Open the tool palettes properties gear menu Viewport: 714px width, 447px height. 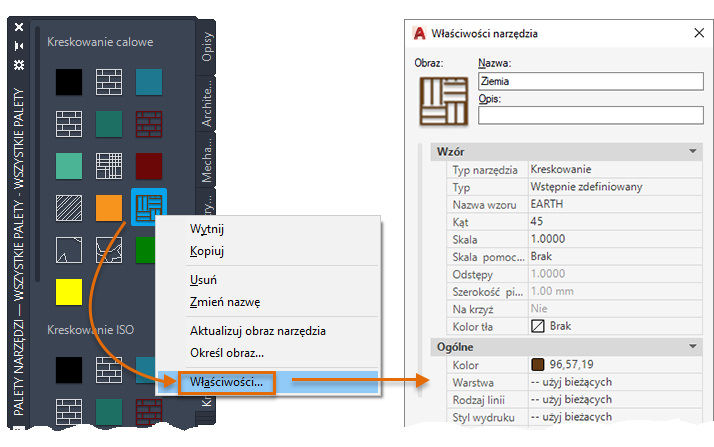click(x=19, y=65)
